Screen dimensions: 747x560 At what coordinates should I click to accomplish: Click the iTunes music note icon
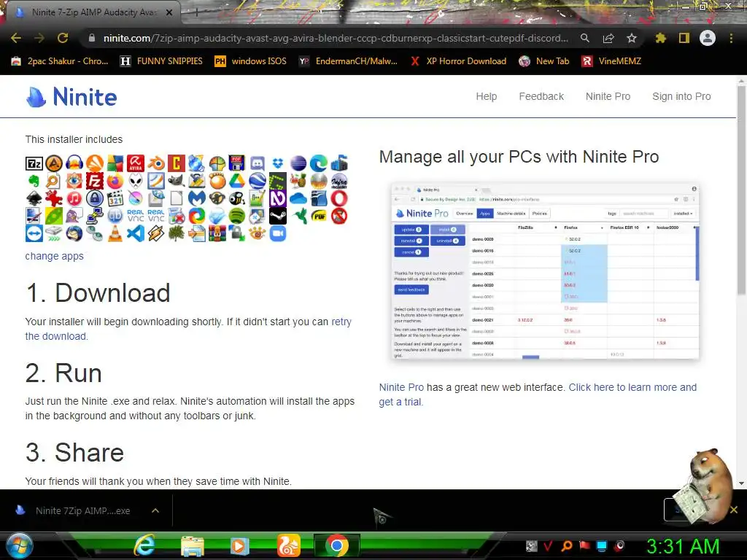pyautogui.click(x=74, y=198)
